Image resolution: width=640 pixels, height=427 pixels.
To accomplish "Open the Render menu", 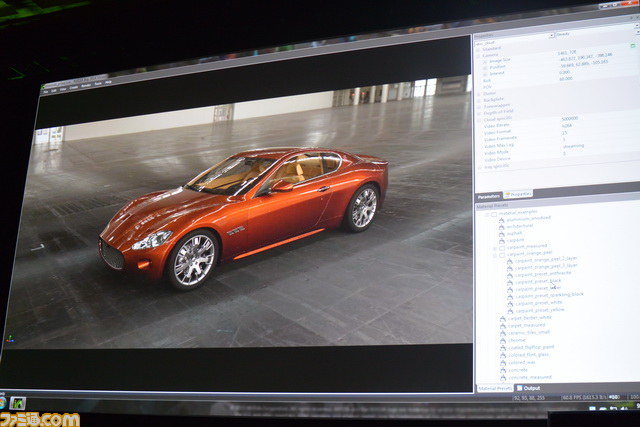I will (x=86, y=86).
